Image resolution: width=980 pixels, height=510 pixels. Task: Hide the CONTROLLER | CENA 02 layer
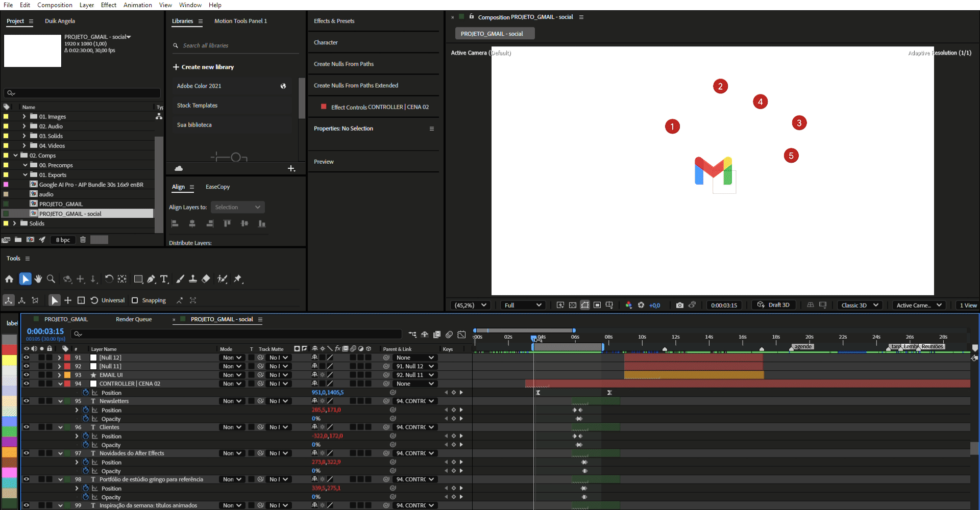(26, 384)
